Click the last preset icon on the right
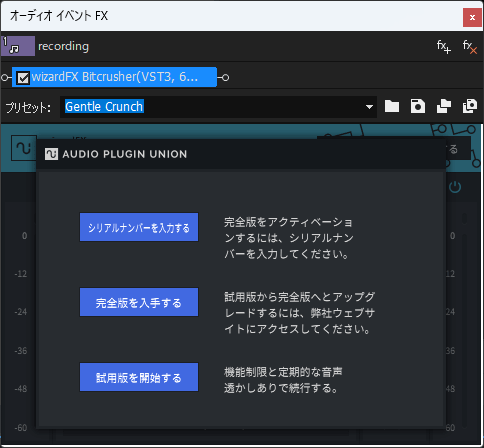The height and width of the screenshot is (448, 484). [470, 107]
